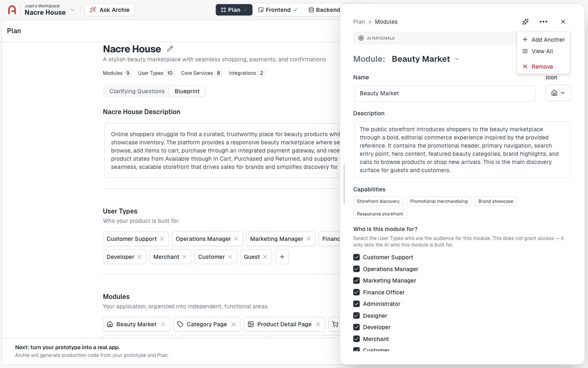Remove the Category Page module chip
This screenshot has width=588, height=368.
point(234,324)
